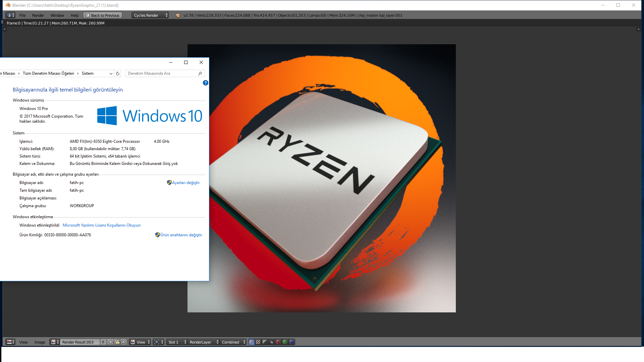
Task: Minimize the Sistem control panel window
Action: click(x=171, y=62)
